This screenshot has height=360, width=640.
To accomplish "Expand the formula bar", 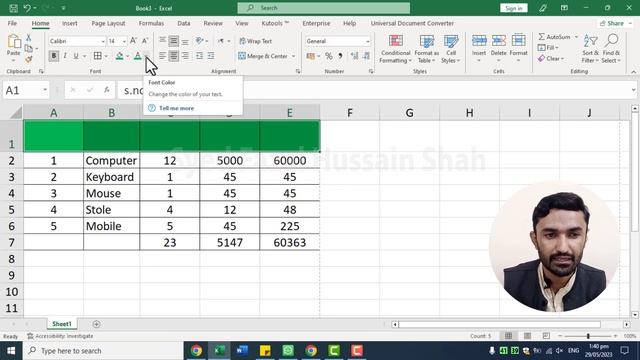I will pyautogui.click(x=633, y=90).
